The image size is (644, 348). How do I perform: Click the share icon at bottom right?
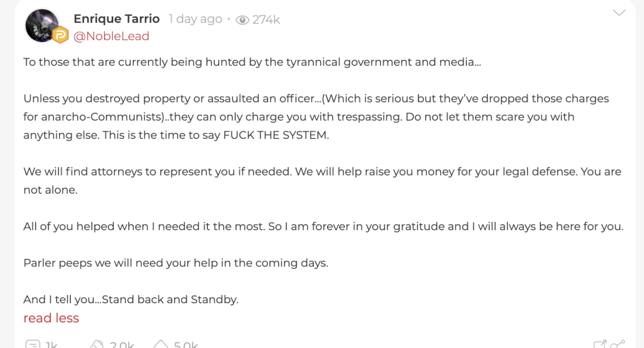617,344
